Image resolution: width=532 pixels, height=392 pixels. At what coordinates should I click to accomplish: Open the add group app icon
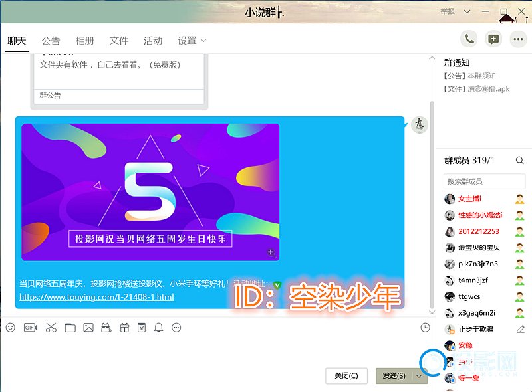[493, 39]
